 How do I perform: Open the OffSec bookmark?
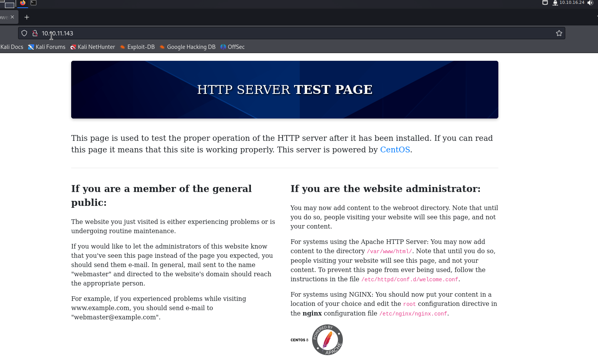coord(232,47)
